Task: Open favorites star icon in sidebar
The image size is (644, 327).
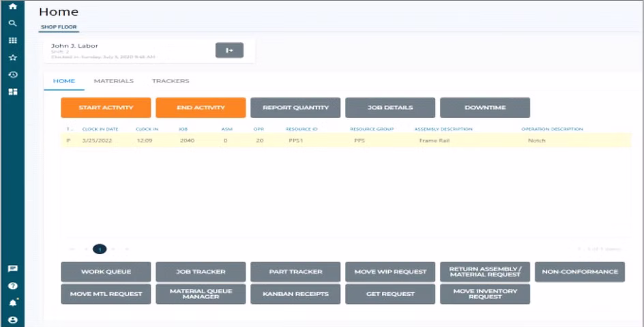Action: [13, 57]
